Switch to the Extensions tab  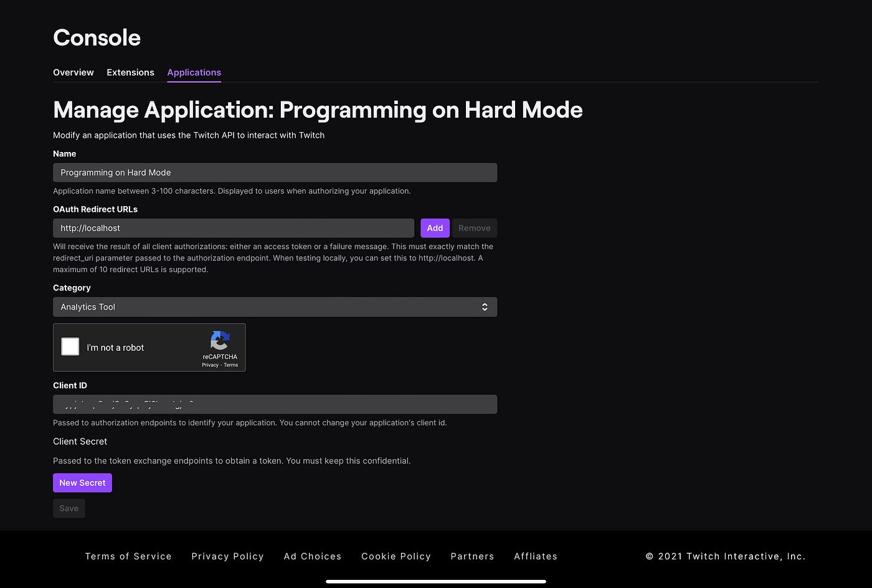(130, 72)
